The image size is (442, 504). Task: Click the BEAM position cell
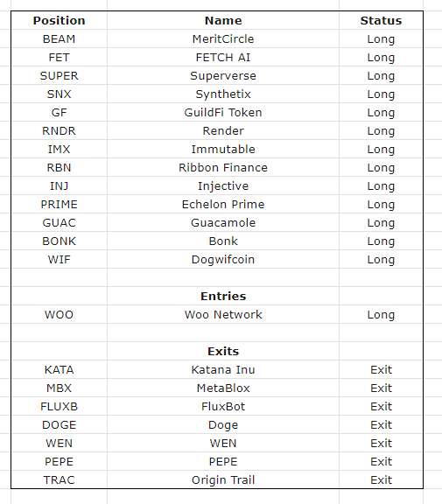(x=60, y=38)
